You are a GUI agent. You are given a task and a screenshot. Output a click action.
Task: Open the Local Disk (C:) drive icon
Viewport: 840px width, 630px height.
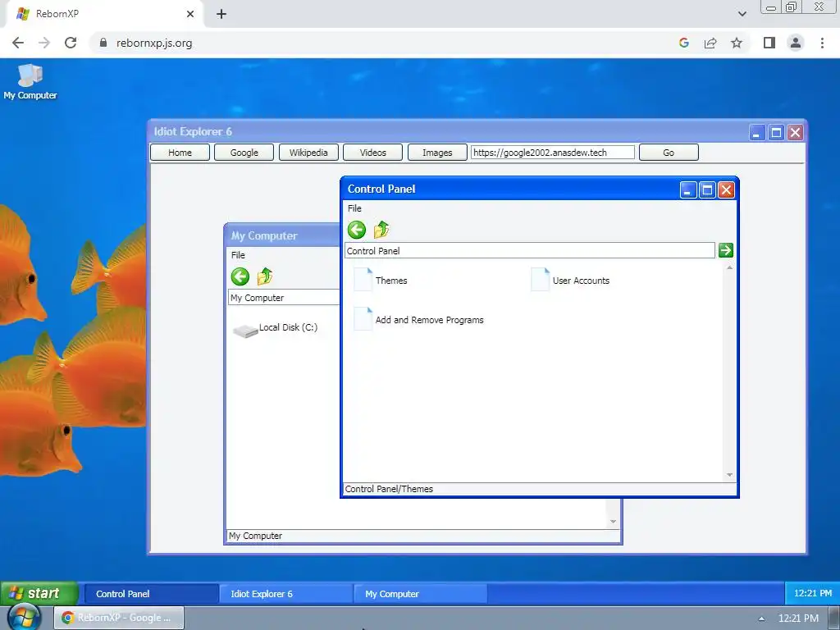[245, 331]
